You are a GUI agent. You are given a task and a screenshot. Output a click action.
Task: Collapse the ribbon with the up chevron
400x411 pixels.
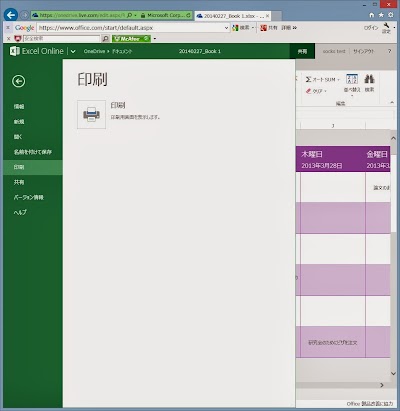click(392, 103)
